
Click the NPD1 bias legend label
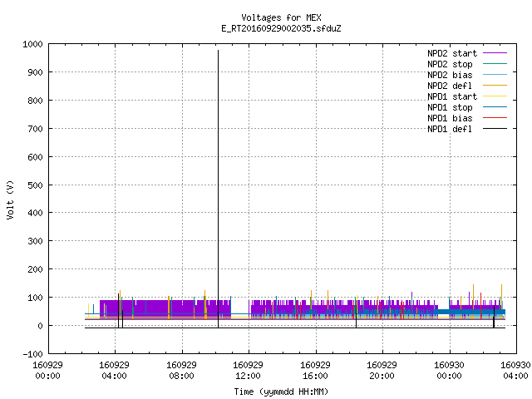450,118
